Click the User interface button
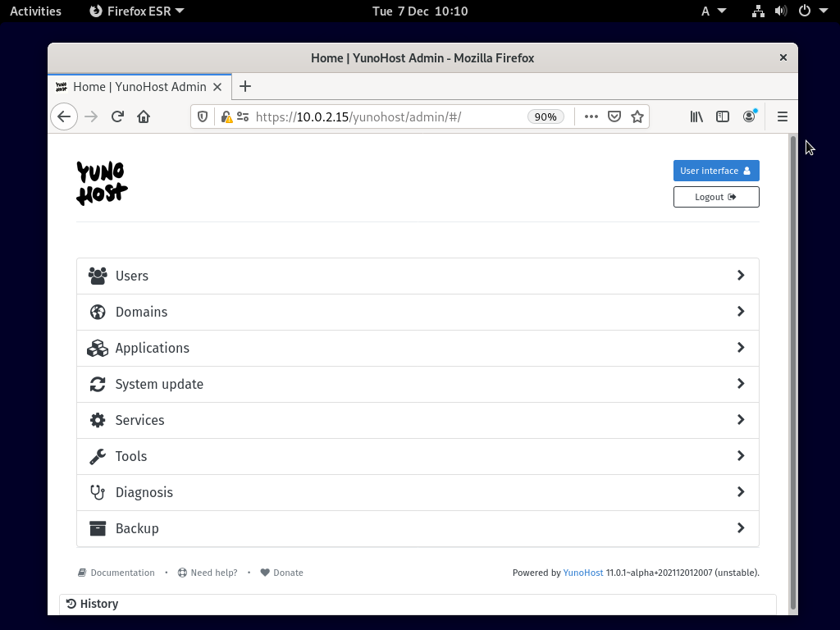 coord(716,171)
